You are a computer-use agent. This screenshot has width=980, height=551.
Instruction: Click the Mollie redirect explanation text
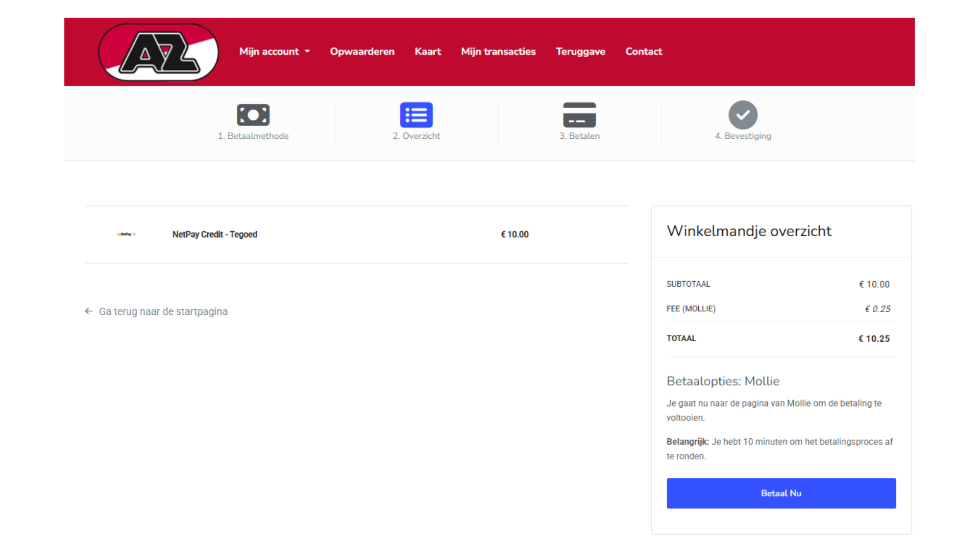click(x=774, y=410)
